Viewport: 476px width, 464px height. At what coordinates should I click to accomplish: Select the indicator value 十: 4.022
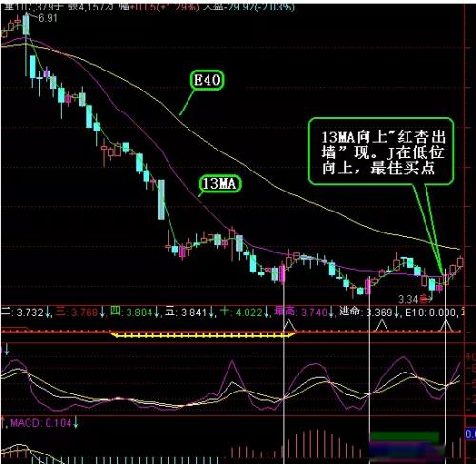click(240, 313)
